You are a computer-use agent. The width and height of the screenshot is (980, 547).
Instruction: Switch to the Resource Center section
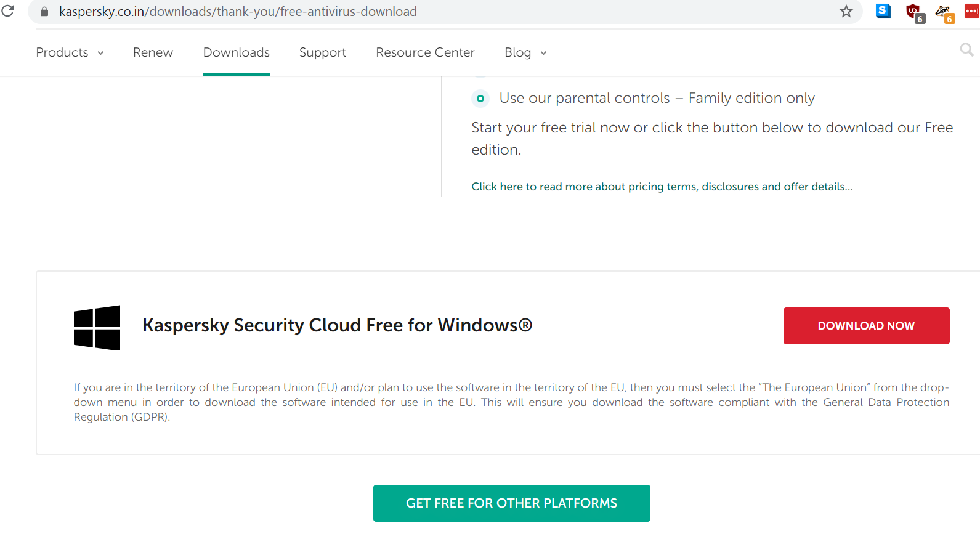point(425,52)
